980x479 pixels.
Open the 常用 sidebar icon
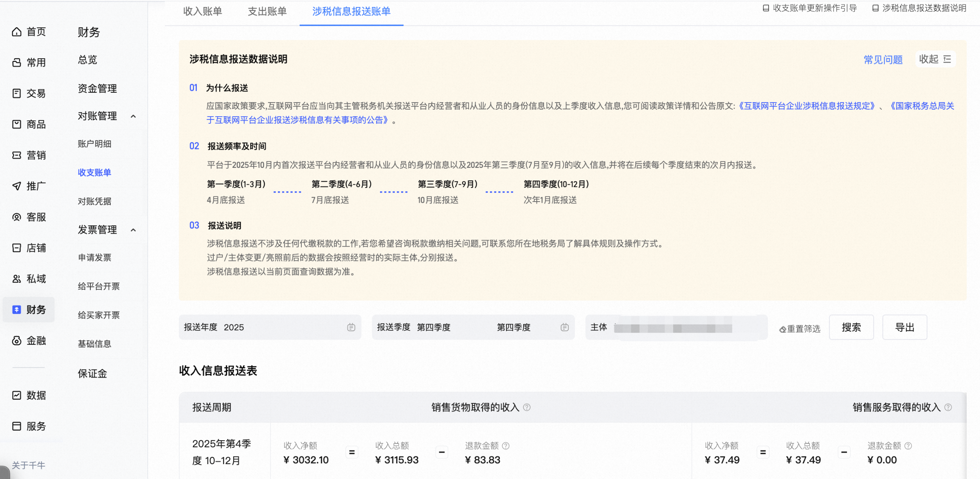pos(16,63)
